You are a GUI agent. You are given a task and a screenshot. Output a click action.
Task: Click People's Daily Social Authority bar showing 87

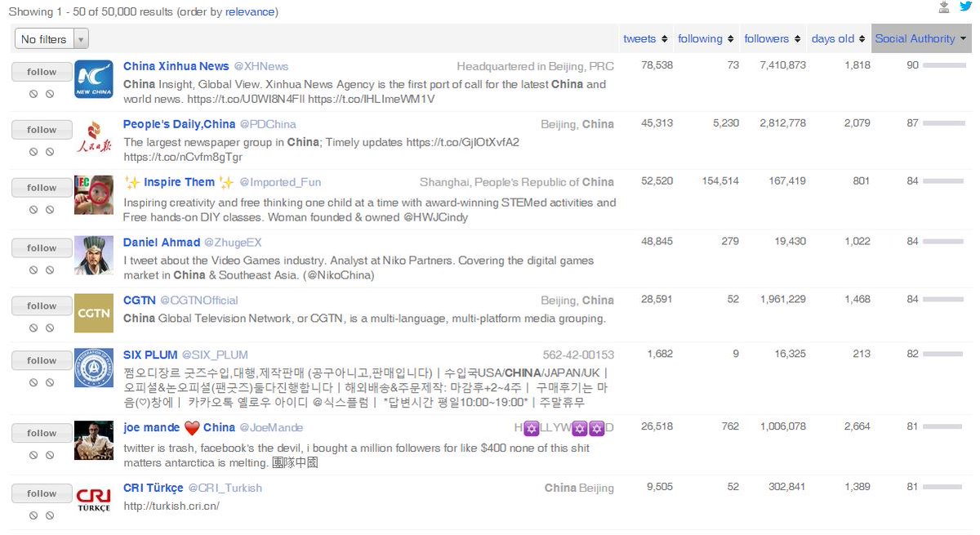point(944,123)
